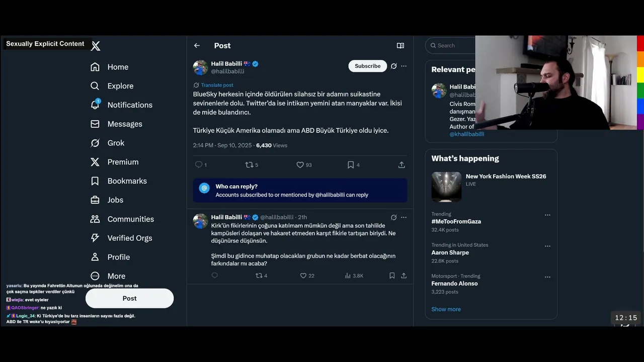Open Aaron Sharpe trending topic

(x=450, y=253)
